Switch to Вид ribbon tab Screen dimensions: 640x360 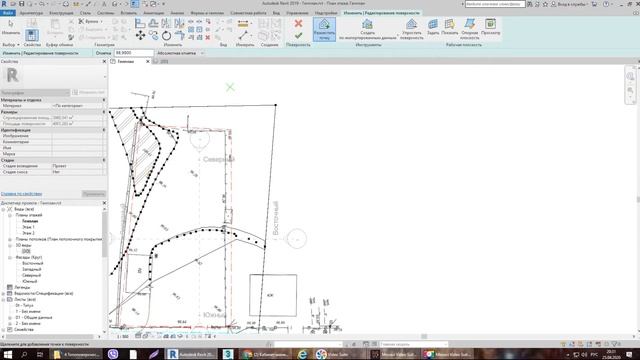click(276, 13)
